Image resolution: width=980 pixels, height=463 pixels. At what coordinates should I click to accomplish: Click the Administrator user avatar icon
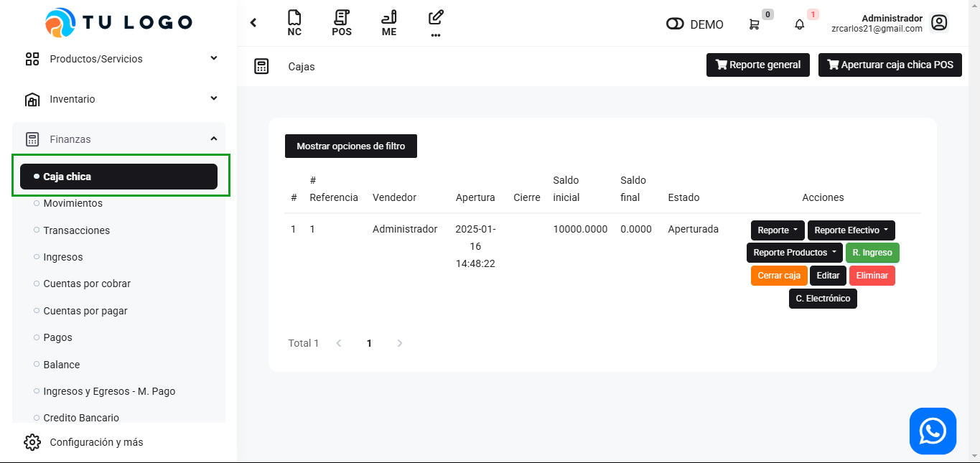pos(938,23)
